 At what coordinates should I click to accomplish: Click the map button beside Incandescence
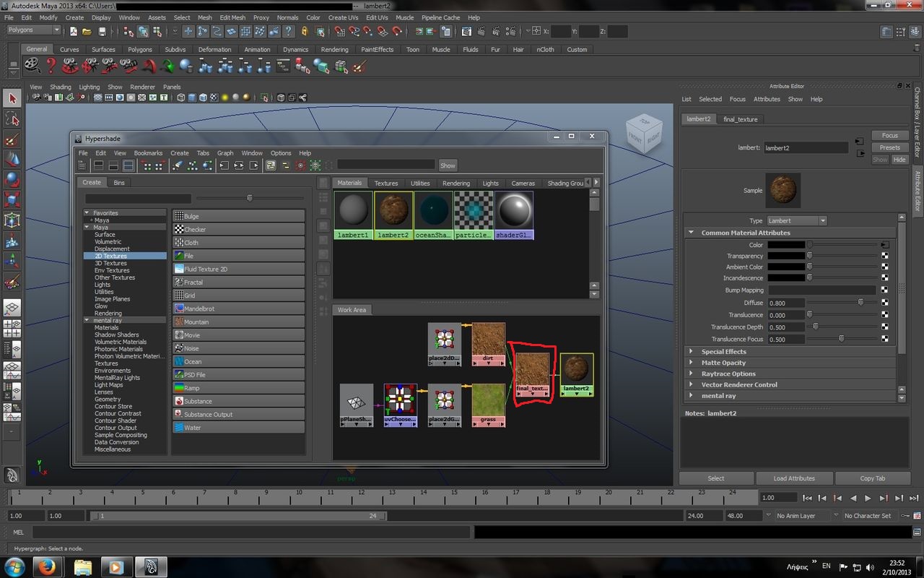(885, 277)
